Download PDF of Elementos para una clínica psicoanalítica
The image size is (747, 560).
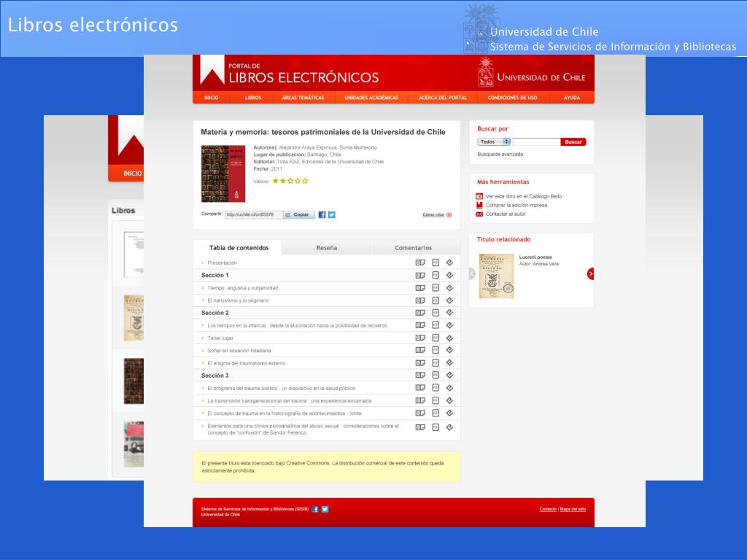[x=435, y=427]
